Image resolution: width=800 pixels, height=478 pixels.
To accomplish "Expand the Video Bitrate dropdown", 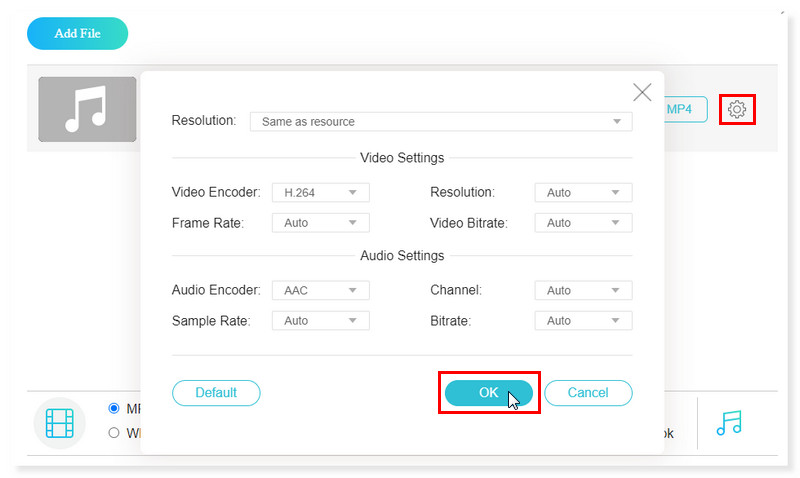I will click(582, 223).
